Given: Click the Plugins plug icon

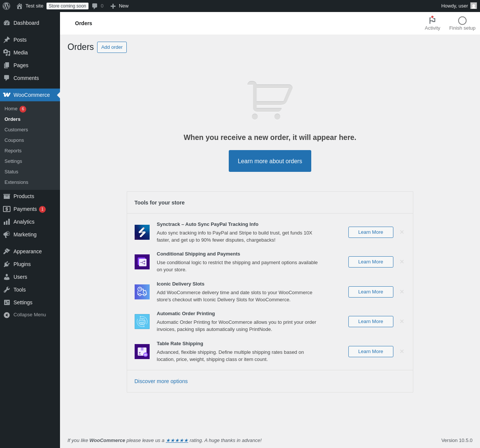Looking at the screenshot, I should click(7, 264).
